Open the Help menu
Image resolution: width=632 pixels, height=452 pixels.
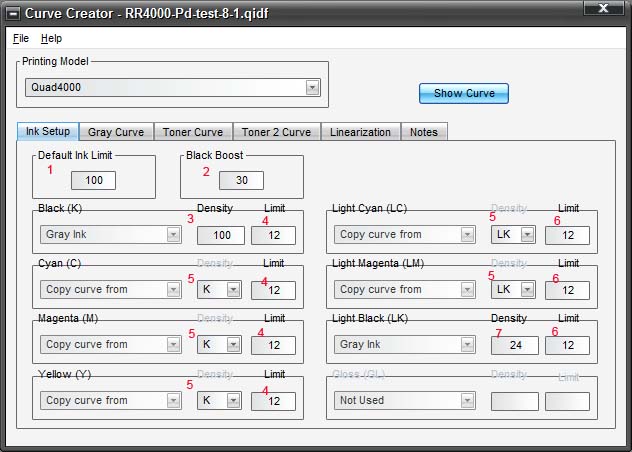click(51, 38)
